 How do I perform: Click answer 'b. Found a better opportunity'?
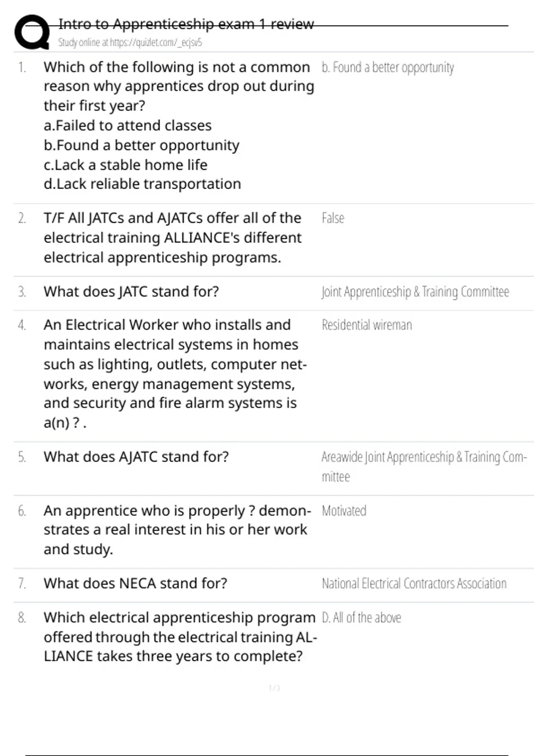click(x=388, y=68)
